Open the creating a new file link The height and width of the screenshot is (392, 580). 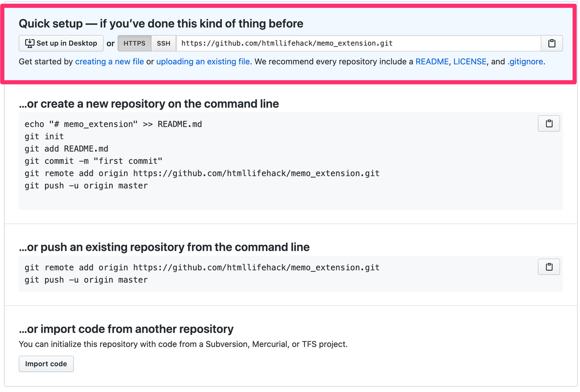pyautogui.click(x=109, y=62)
